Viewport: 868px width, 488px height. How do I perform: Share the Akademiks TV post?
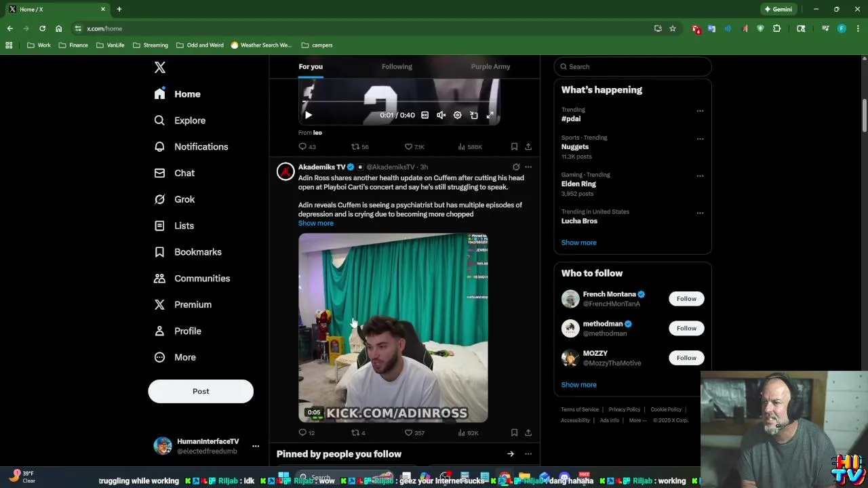[x=528, y=432]
